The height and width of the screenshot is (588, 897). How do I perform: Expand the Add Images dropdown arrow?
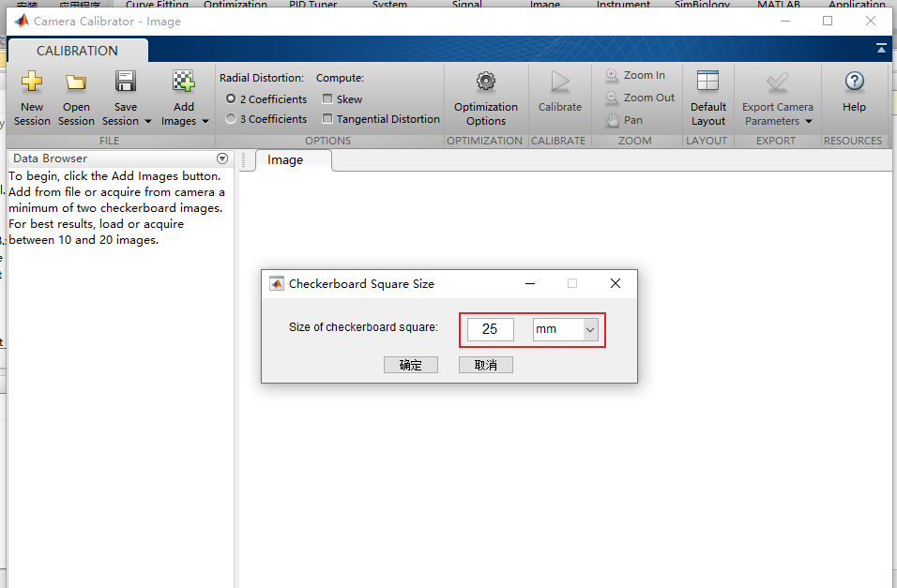pos(205,121)
